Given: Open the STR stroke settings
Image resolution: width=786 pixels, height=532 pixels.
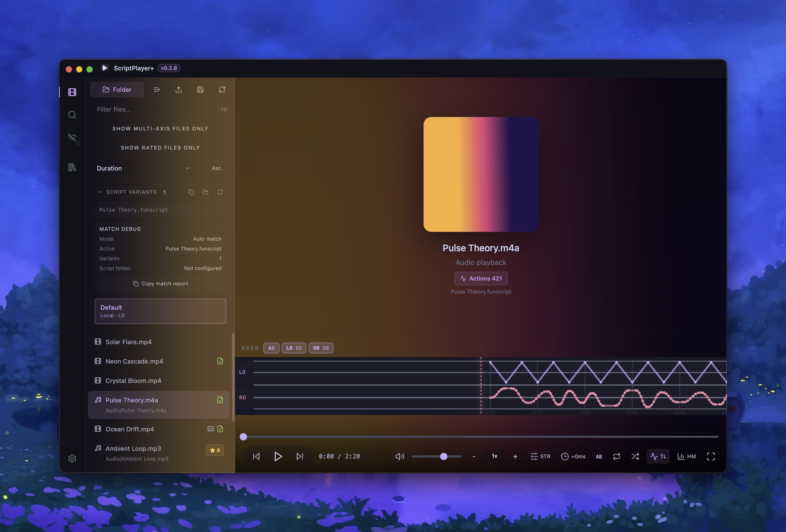Looking at the screenshot, I should pyautogui.click(x=540, y=456).
